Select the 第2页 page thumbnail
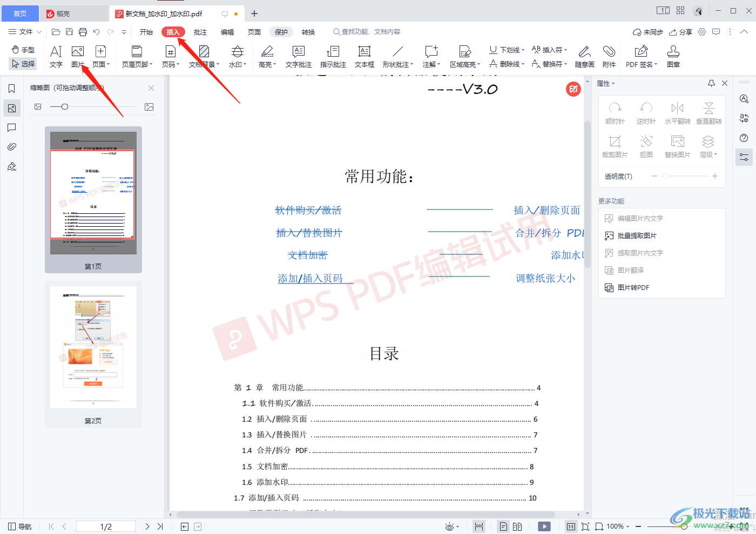The height and width of the screenshot is (534, 756). (93, 355)
